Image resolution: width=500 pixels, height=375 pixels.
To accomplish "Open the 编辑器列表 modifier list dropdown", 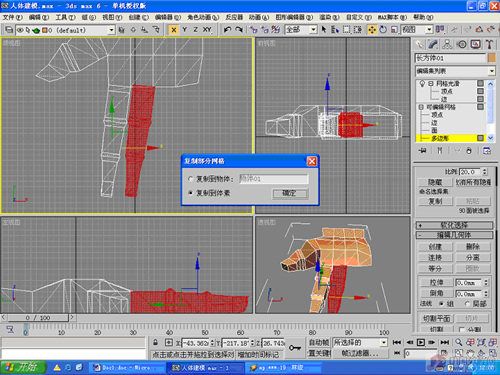I will click(x=492, y=71).
